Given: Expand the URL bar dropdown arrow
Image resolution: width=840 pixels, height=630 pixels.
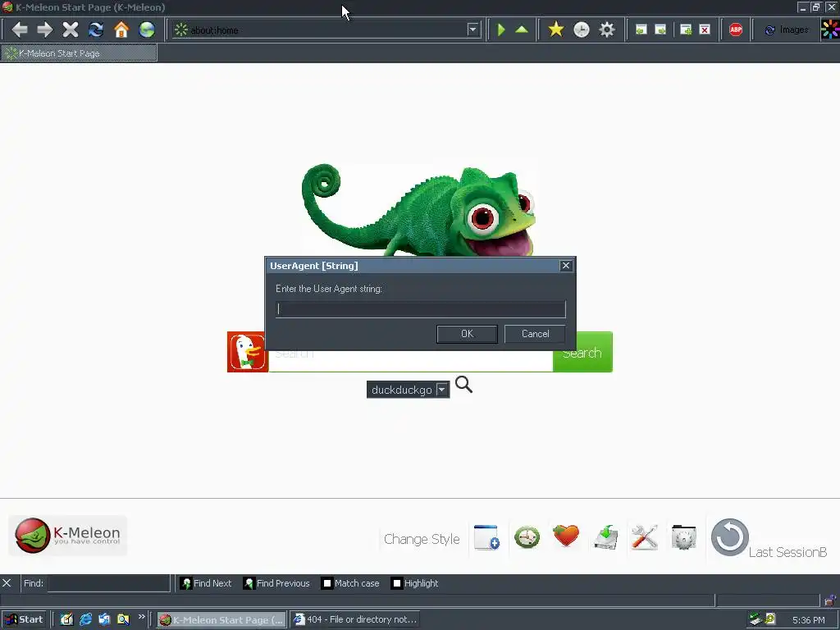Looking at the screenshot, I should pyautogui.click(x=472, y=30).
